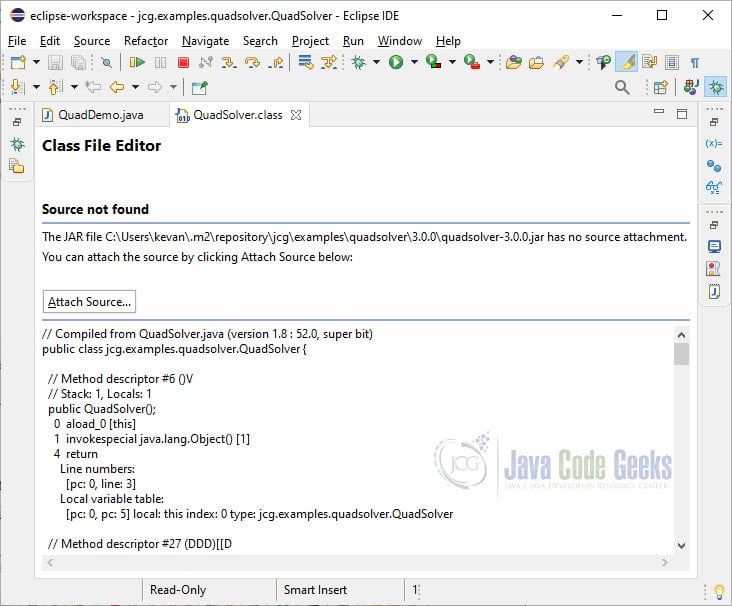
Task: Open the File menu
Action: [17, 41]
